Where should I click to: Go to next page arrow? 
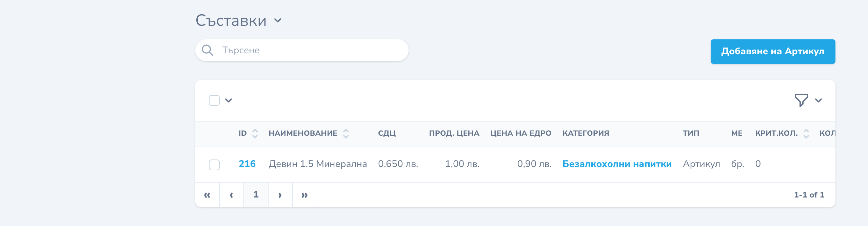(280, 195)
